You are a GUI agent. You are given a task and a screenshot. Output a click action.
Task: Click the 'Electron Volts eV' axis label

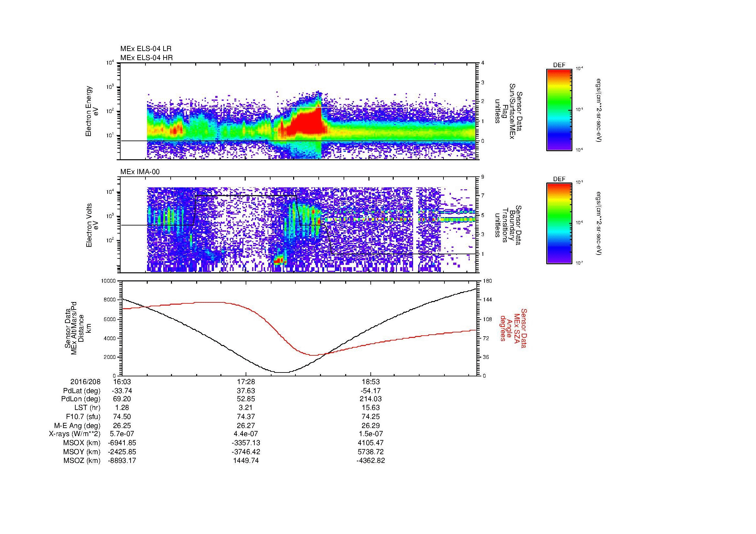(92, 225)
